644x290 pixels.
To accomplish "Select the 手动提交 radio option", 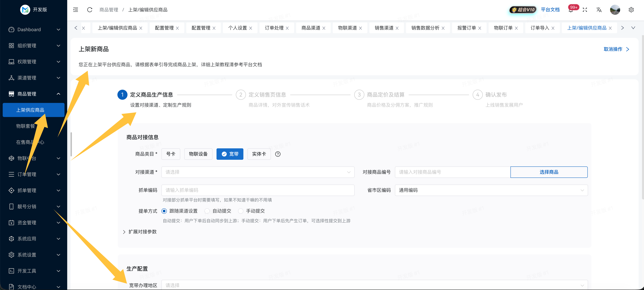I will [x=241, y=211].
